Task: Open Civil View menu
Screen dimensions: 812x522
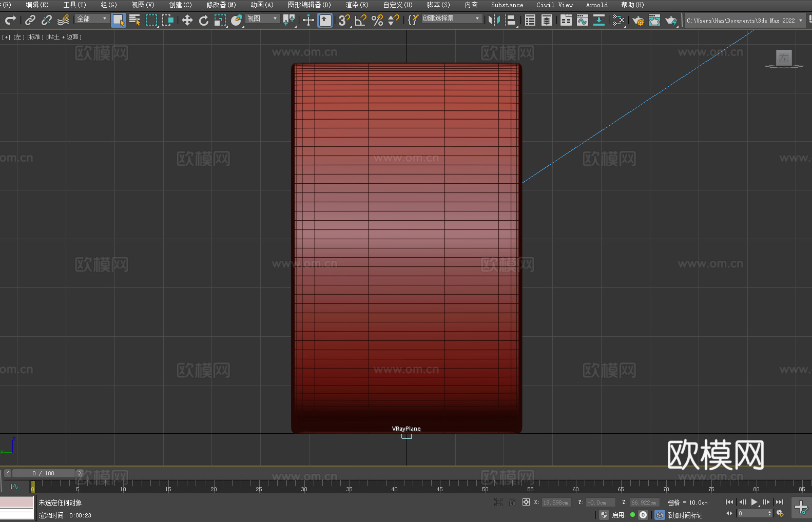Action: pos(554,5)
